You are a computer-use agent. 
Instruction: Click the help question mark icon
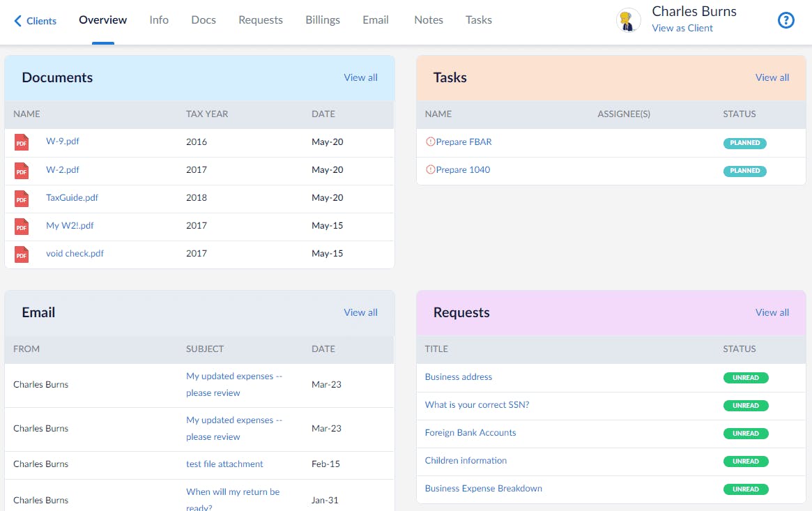pyautogui.click(x=786, y=20)
